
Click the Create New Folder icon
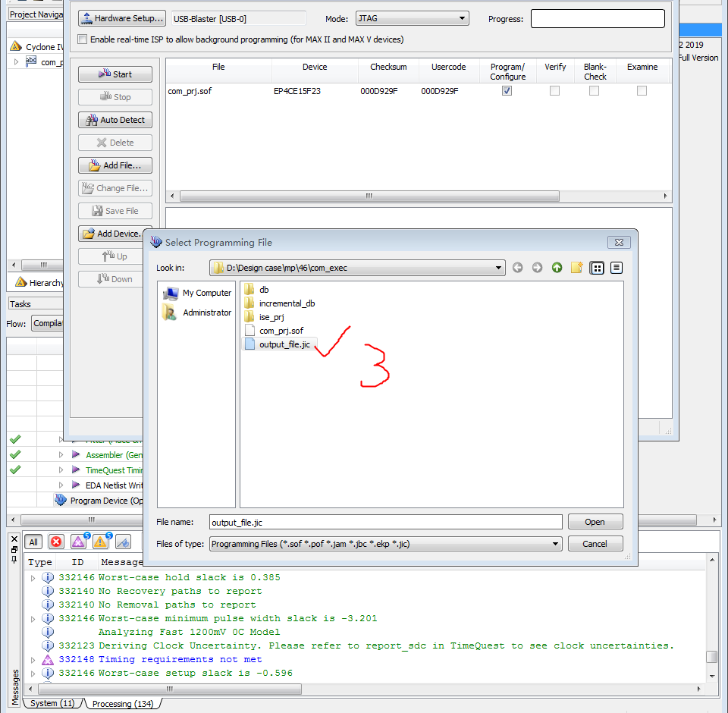coord(577,267)
